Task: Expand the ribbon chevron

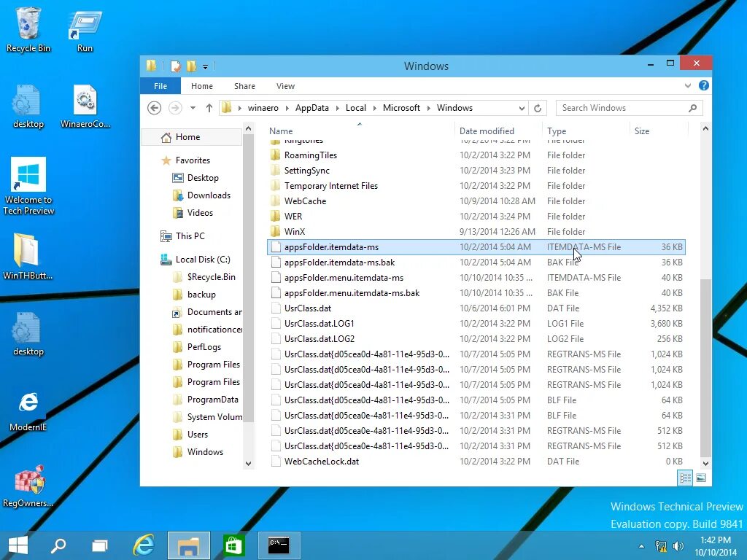Action: tap(687, 86)
